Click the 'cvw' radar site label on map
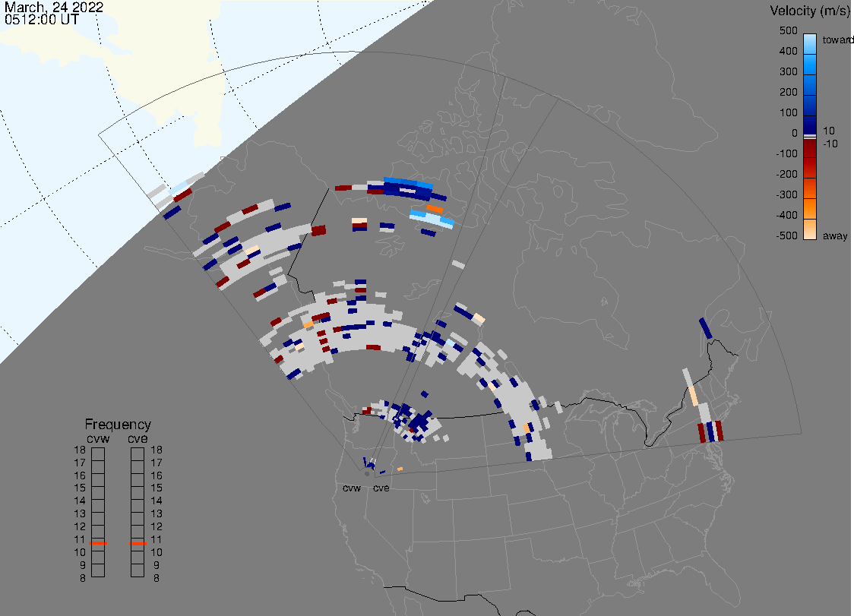 [352, 488]
